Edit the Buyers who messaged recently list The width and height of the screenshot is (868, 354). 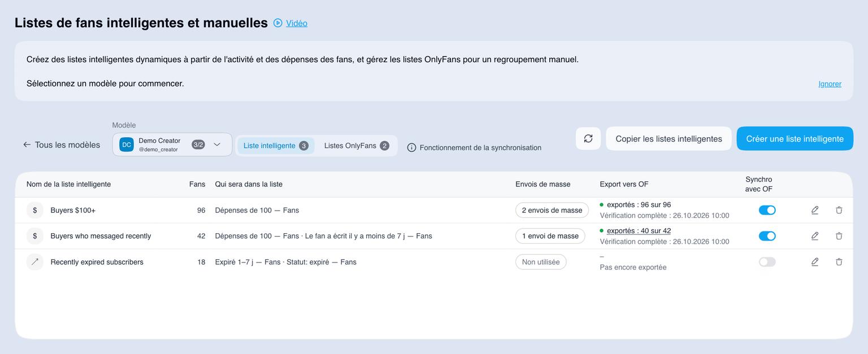pos(815,236)
